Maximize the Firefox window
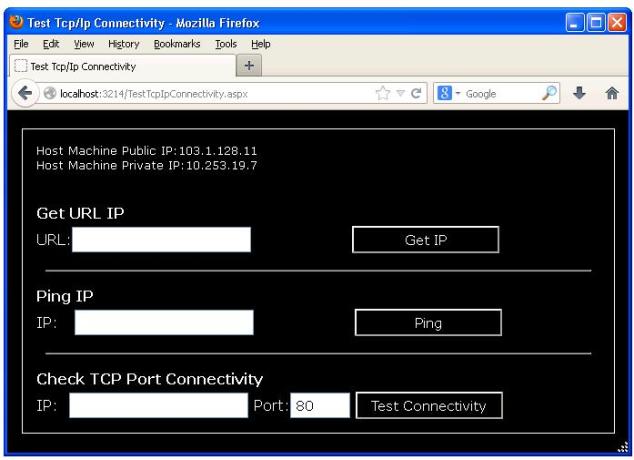 596,22
